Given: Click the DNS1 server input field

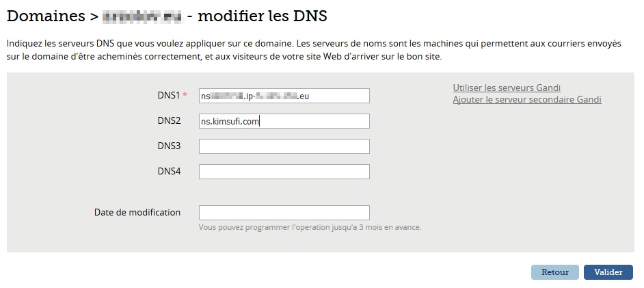Looking at the screenshot, I should 284,96.
